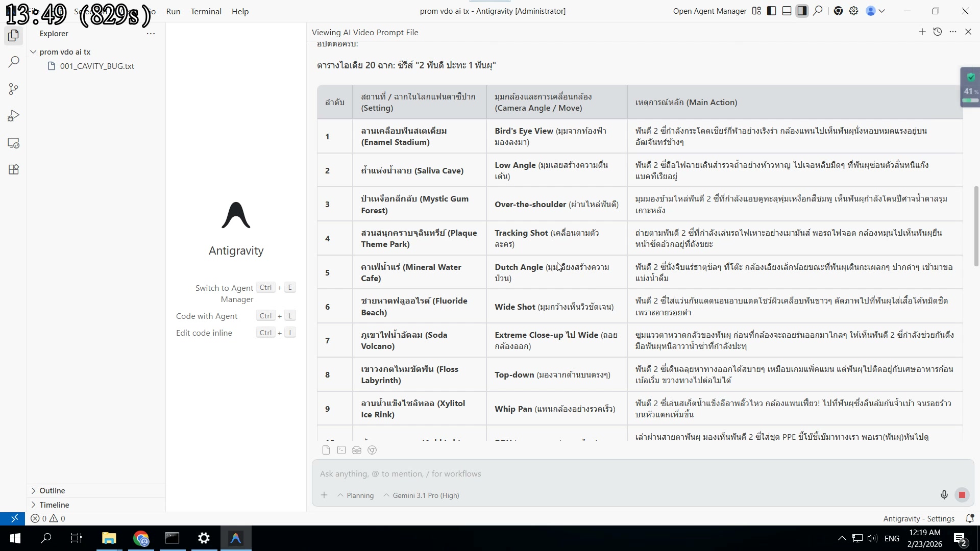Toggle the bottom panel visibility
The image size is (980, 551).
click(x=787, y=11)
